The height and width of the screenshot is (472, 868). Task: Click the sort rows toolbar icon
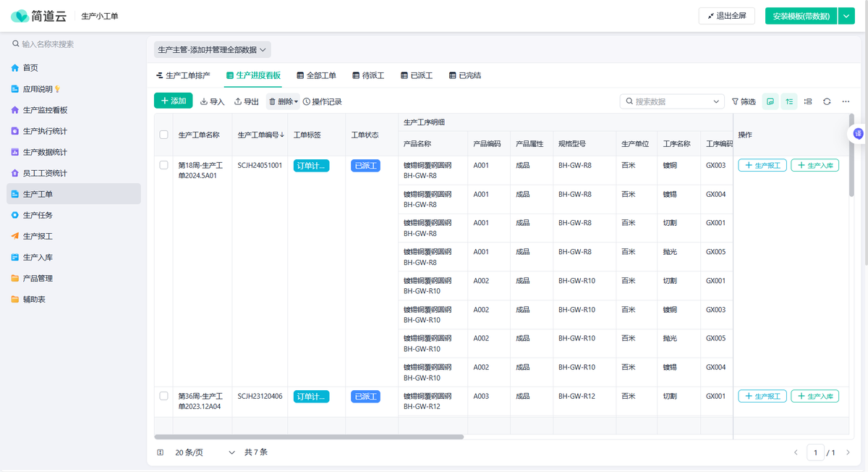coord(789,102)
